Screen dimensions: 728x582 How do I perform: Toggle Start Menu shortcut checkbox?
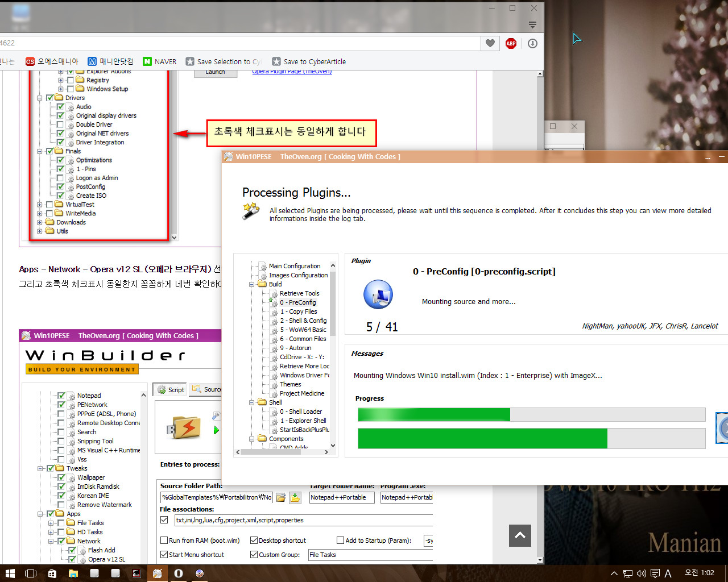pyautogui.click(x=164, y=555)
